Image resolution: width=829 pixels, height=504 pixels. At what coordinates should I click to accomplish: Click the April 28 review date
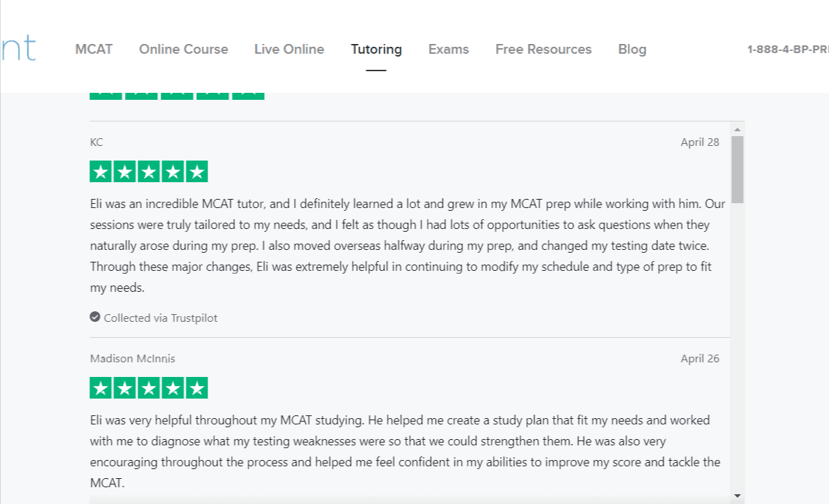click(700, 142)
